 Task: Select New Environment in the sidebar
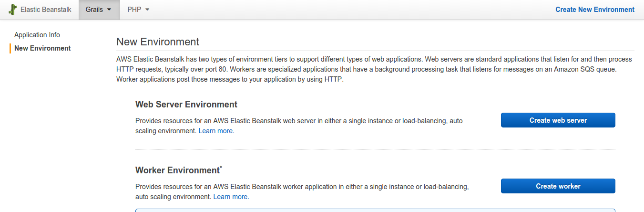(42, 48)
